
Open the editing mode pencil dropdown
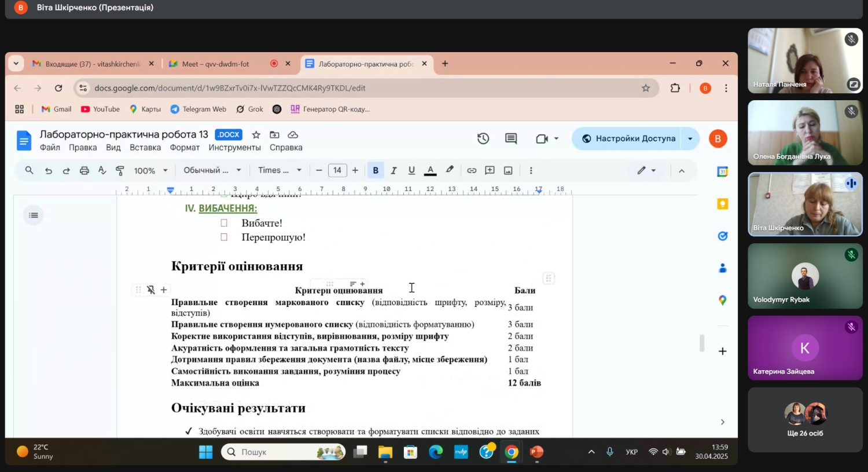click(646, 170)
